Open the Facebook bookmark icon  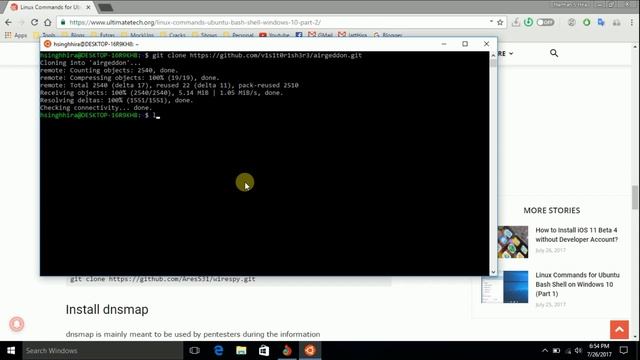pyautogui.click(x=299, y=36)
